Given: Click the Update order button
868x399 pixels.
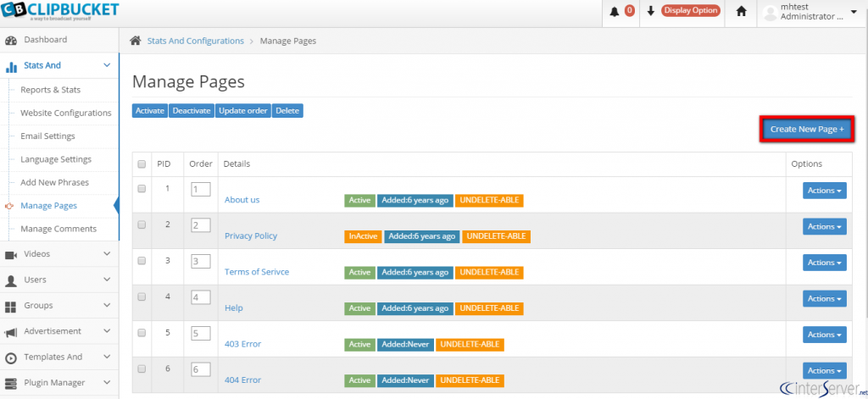Looking at the screenshot, I should point(243,111).
